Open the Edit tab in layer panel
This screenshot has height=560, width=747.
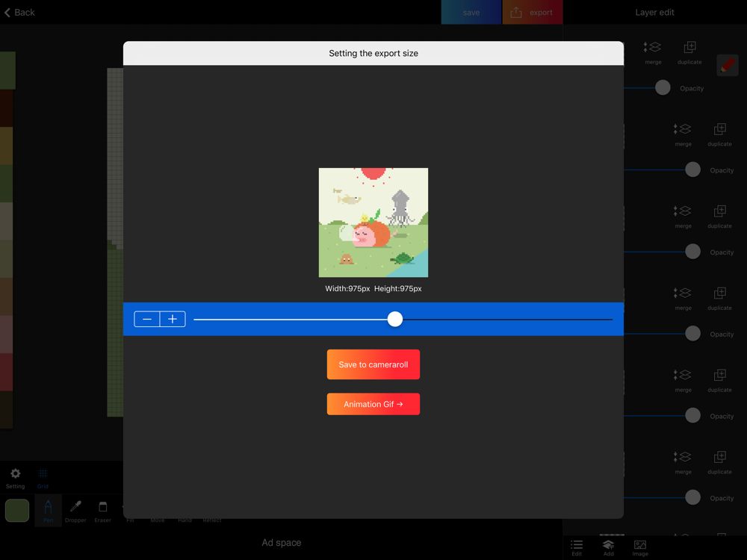coord(577,547)
